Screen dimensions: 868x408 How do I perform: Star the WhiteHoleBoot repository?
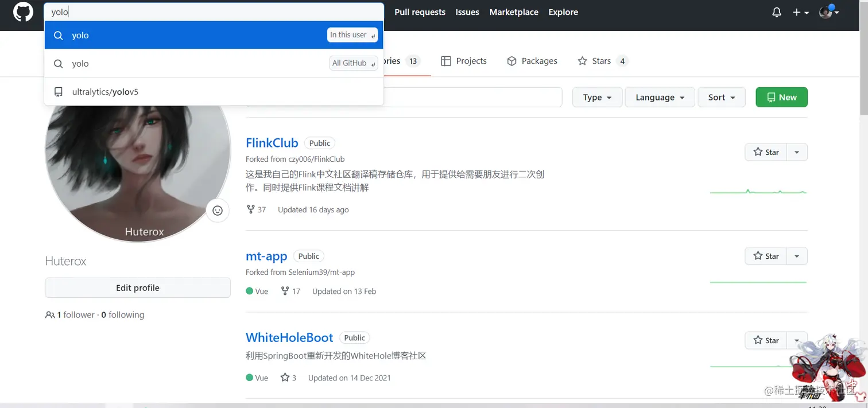[x=765, y=340]
